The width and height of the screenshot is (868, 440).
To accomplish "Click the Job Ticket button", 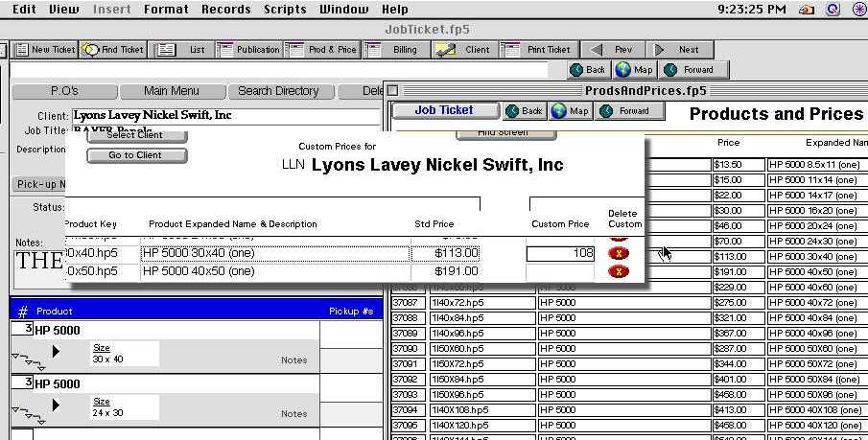I will (445, 110).
